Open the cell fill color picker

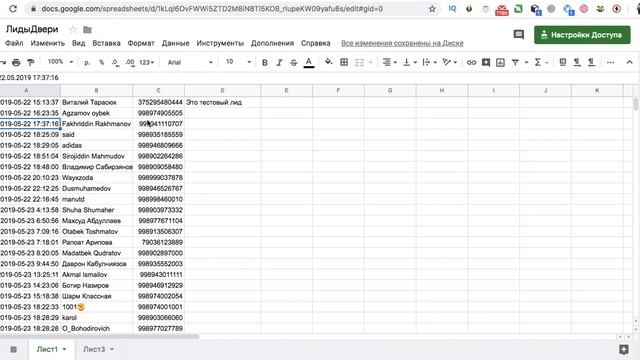328,62
